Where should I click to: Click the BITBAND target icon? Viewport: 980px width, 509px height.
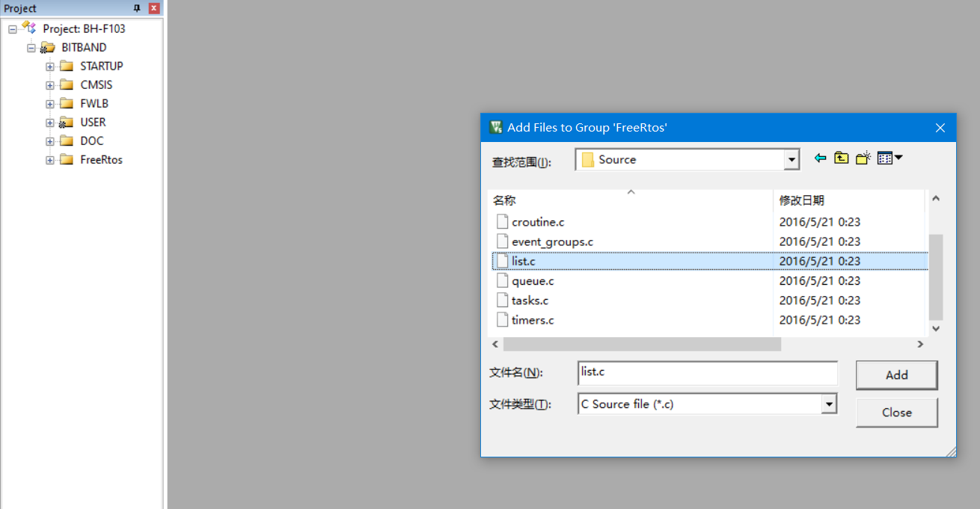coord(48,47)
